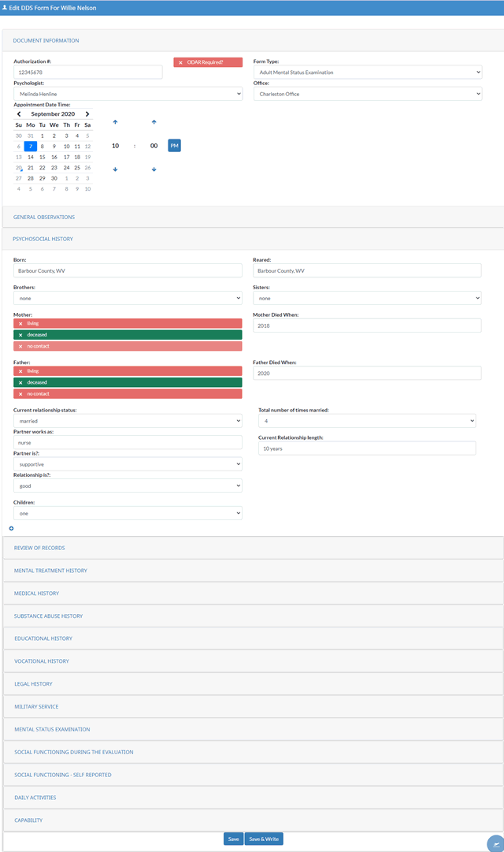Decrease the appointment hour with down arrow
Viewport: 504px width, 852px height.
point(115,169)
